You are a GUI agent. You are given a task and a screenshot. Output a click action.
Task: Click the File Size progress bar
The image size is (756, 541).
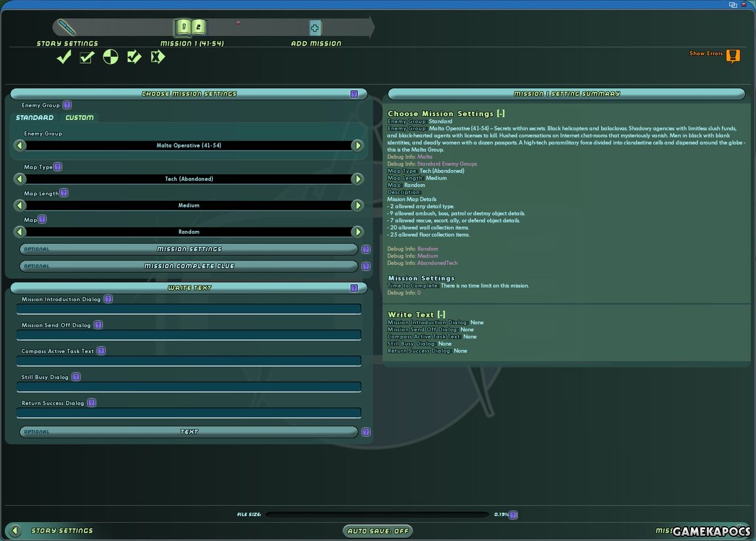[x=377, y=515]
